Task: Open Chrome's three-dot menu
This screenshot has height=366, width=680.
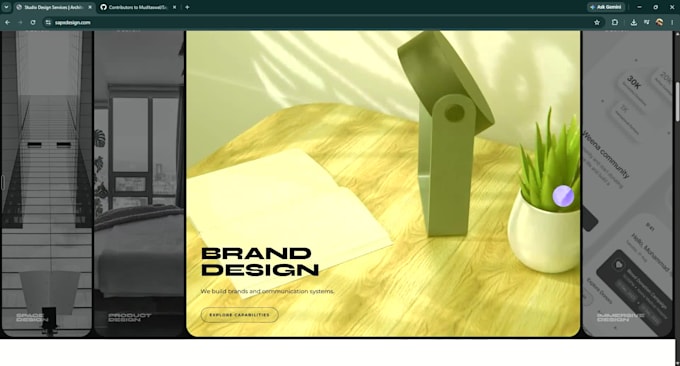Action: pos(673,23)
